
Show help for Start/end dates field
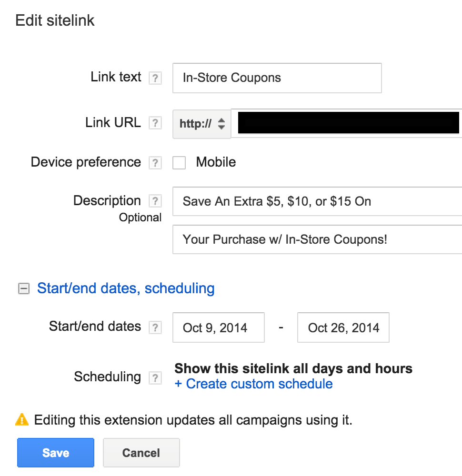click(155, 327)
